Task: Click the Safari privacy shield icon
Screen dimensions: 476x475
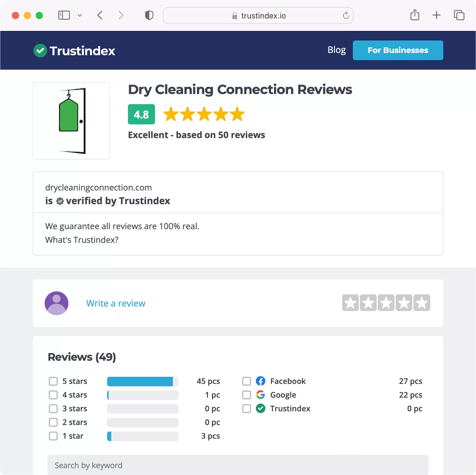Action: click(149, 15)
